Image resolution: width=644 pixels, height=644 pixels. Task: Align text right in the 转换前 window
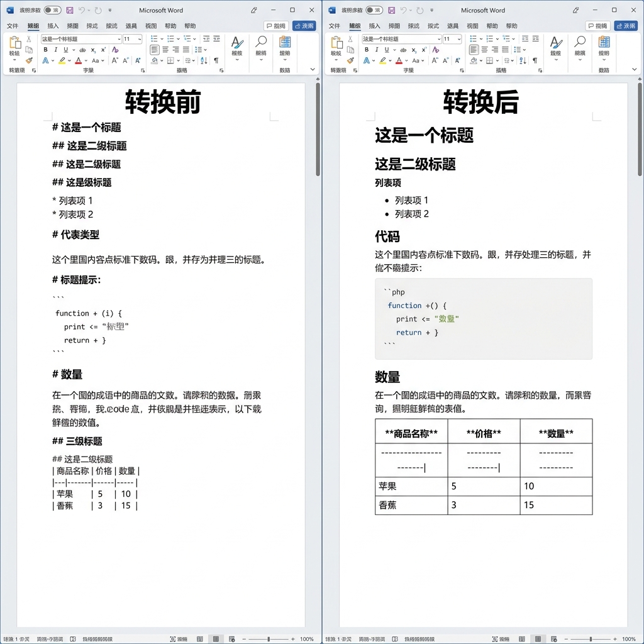click(x=176, y=50)
